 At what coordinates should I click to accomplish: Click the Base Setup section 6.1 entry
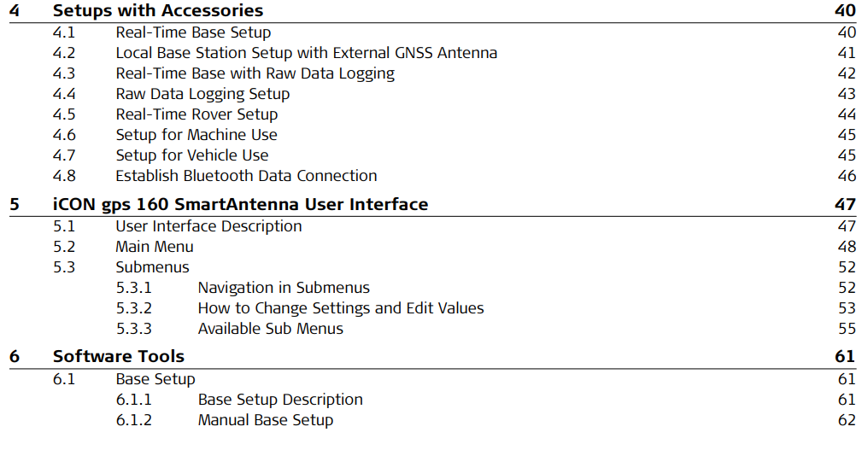(x=155, y=378)
